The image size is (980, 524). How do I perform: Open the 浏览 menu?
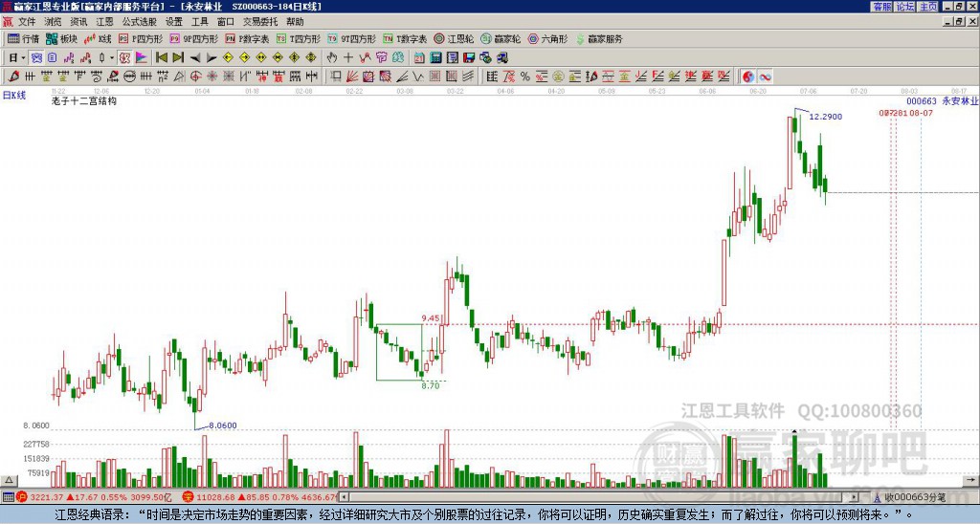54,22
